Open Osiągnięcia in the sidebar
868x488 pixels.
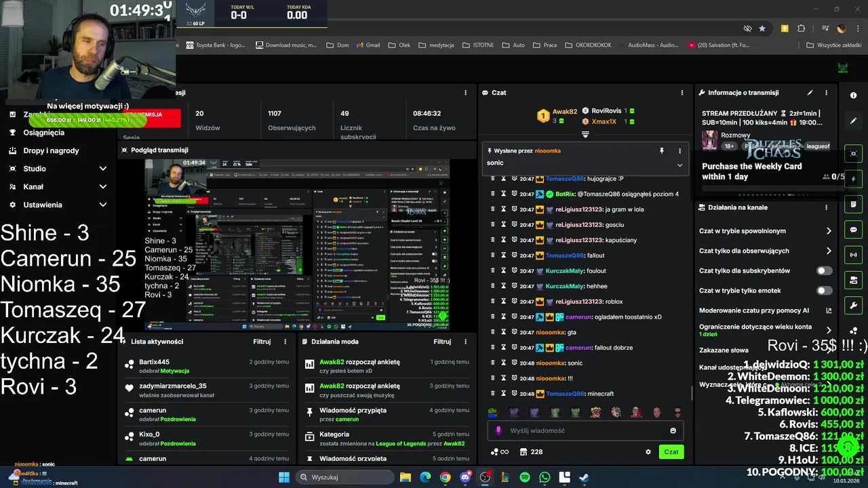pos(44,133)
